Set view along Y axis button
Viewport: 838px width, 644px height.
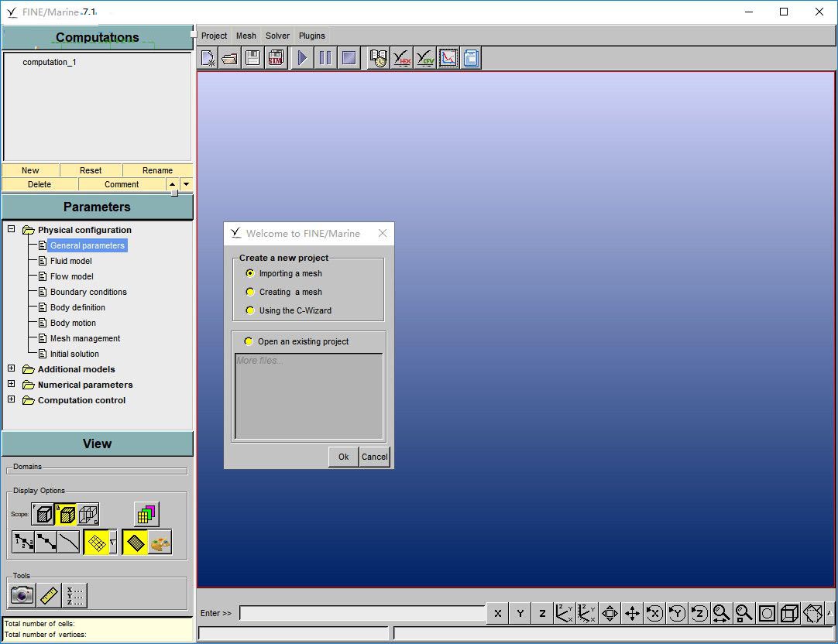coord(520,613)
